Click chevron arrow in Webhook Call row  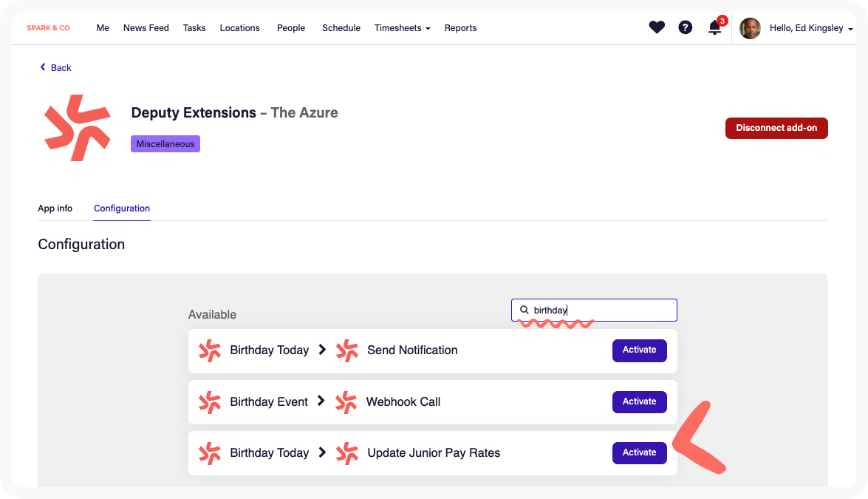tap(321, 401)
